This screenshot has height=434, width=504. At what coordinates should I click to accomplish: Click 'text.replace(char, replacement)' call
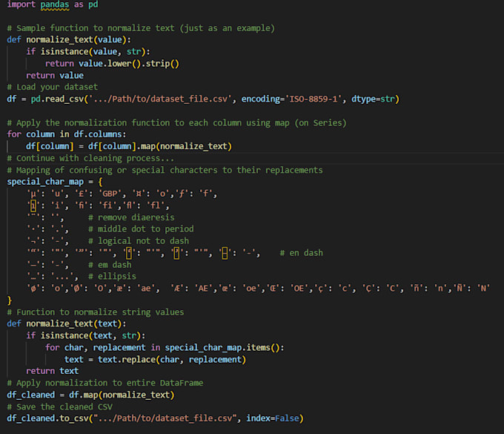pyautogui.click(x=172, y=359)
